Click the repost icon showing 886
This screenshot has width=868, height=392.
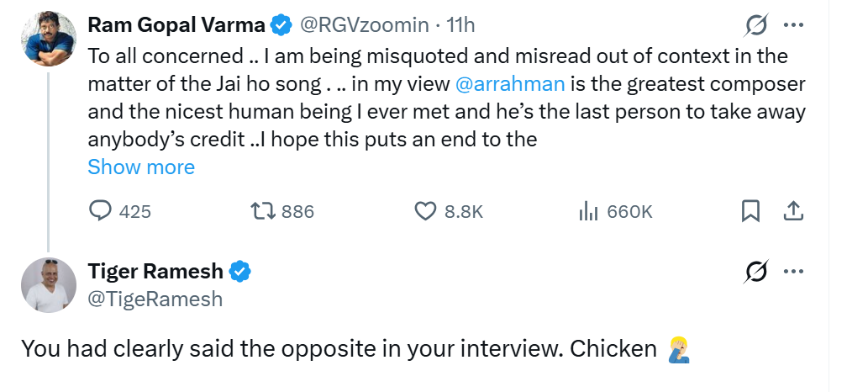[x=266, y=211]
